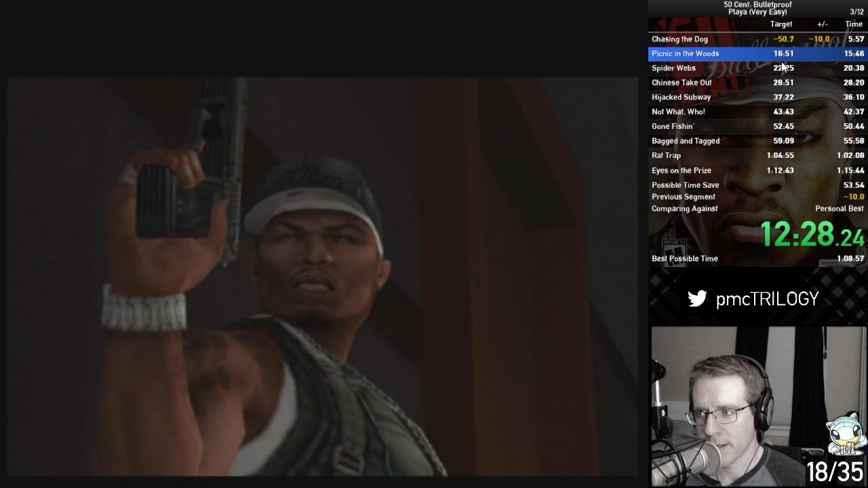Click the "Possible Time Save" label
This screenshot has height=488, width=868.
click(685, 185)
